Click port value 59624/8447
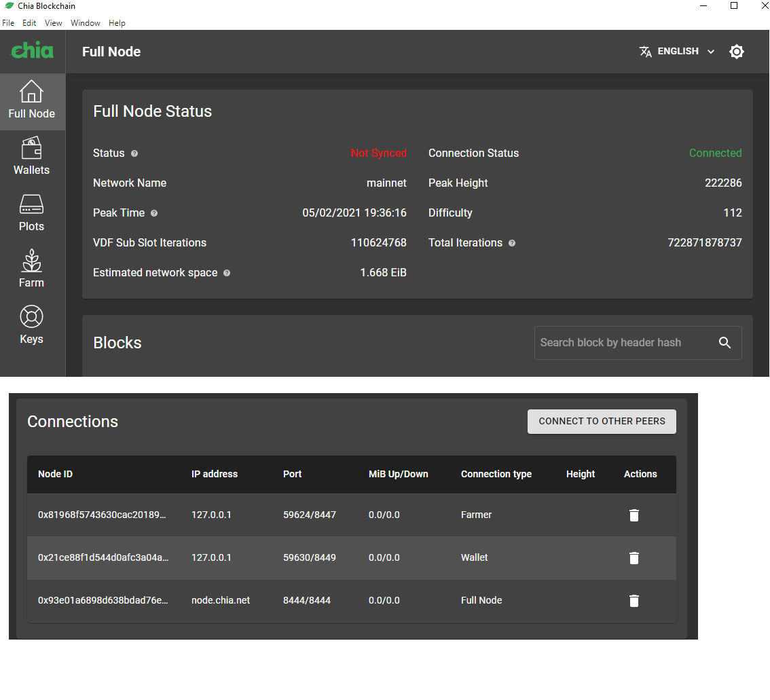 pyautogui.click(x=310, y=515)
